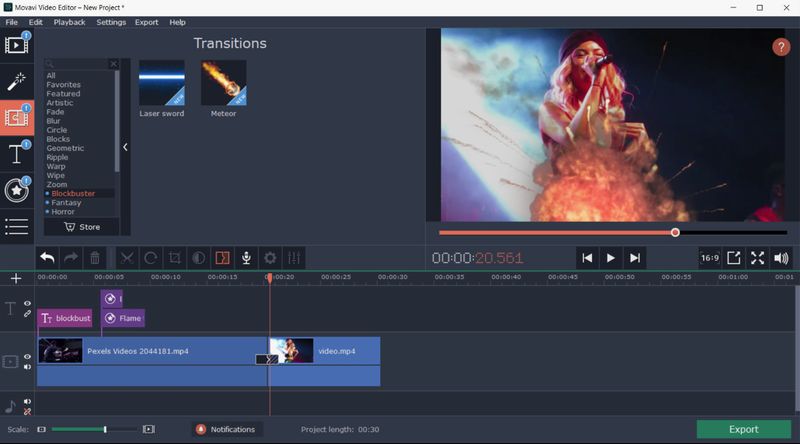Viewport: 800px width, 444px height.
Task: Click the green Export button
Action: [743, 429]
